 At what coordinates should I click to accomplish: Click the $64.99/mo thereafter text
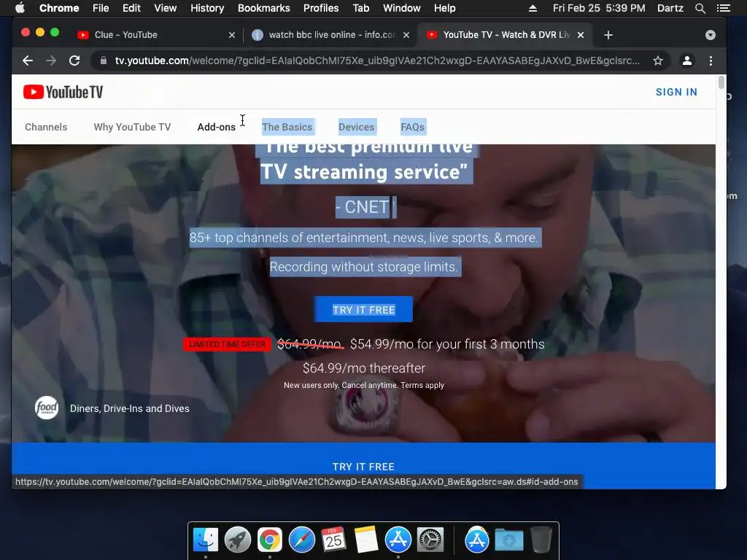pos(364,368)
